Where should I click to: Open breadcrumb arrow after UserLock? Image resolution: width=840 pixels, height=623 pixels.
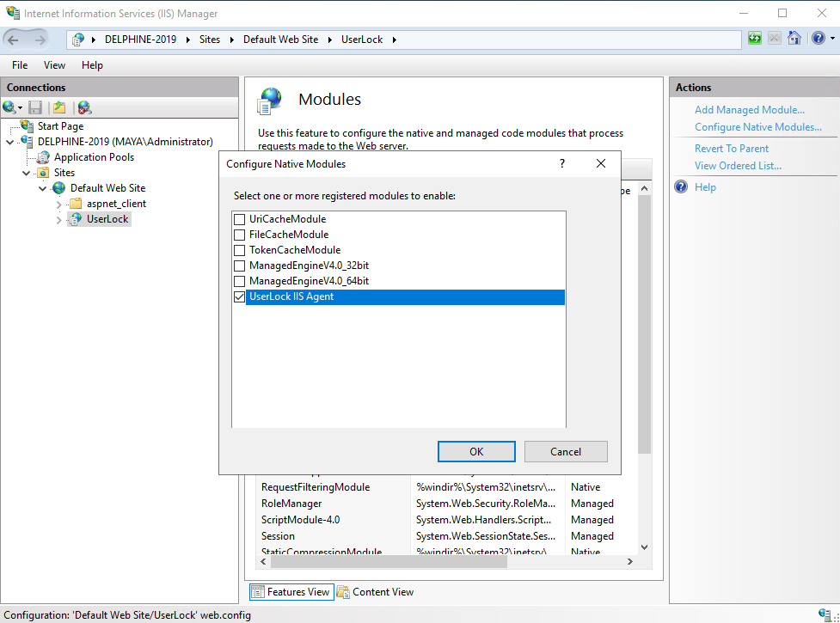pyautogui.click(x=395, y=40)
